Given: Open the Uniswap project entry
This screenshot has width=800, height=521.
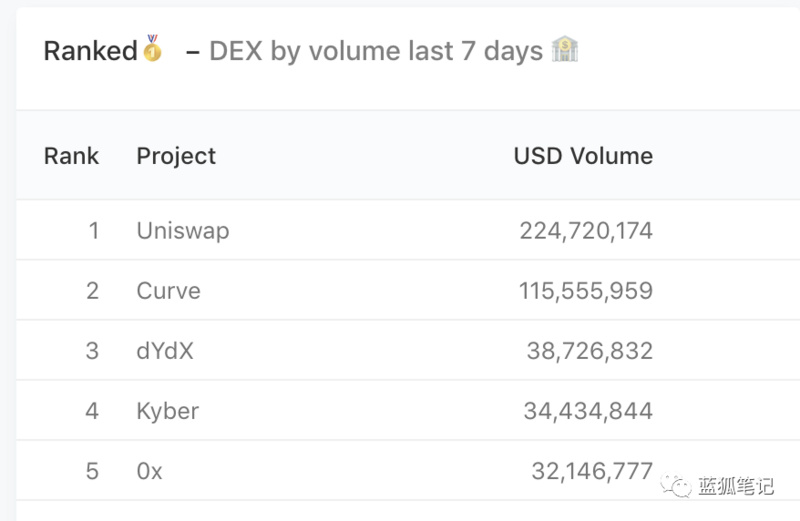Looking at the screenshot, I should point(183,231).
